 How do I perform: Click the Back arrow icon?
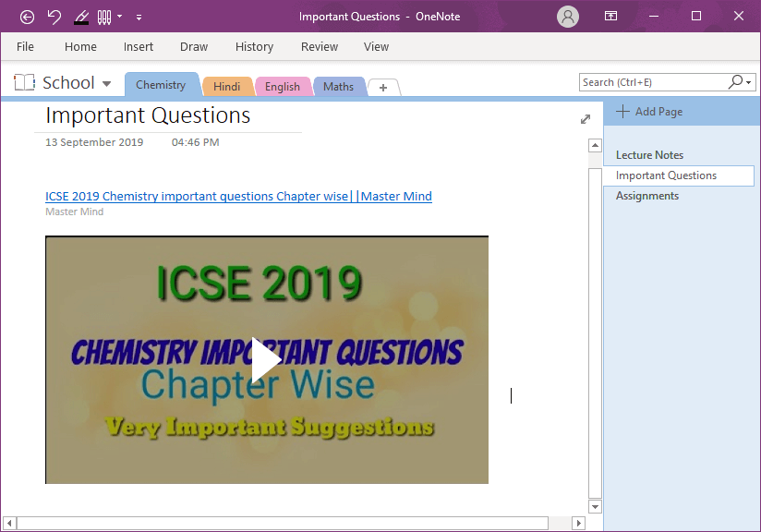27,17
